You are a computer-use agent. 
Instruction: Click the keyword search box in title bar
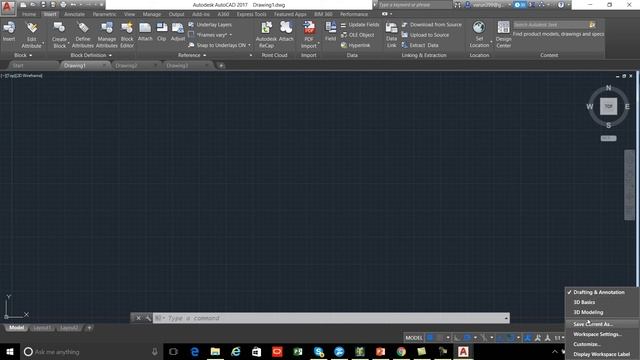[x=414, y=5]
